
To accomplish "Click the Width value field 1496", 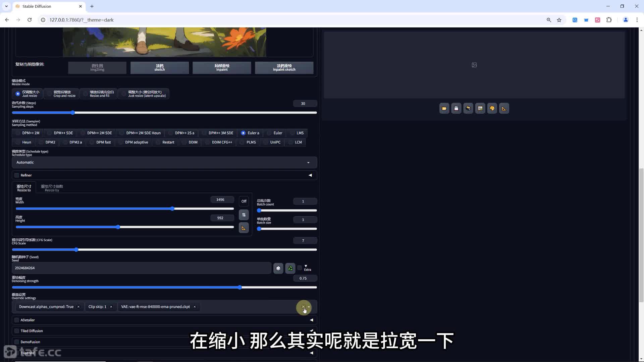I will pyautogui.click(x=222, y=200).
